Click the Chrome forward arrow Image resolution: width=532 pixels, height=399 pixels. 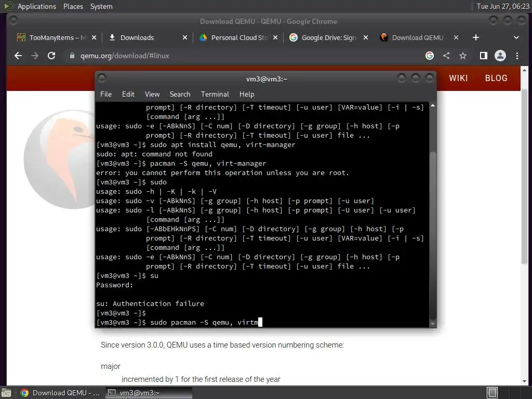(x=35, y=56)
